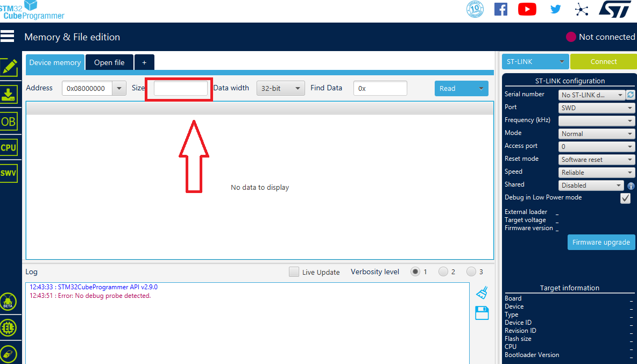Click the Address input field
This screenshot has width=637, height=364.
click(87, 88)
